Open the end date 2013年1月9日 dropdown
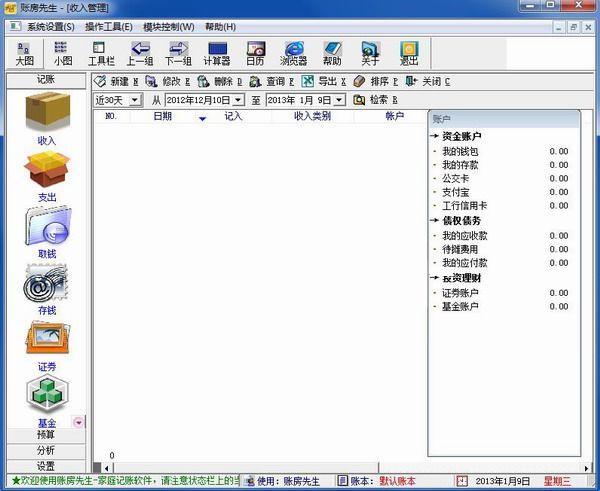Screen dimensions: 600x491 click(x=339, y=100)
